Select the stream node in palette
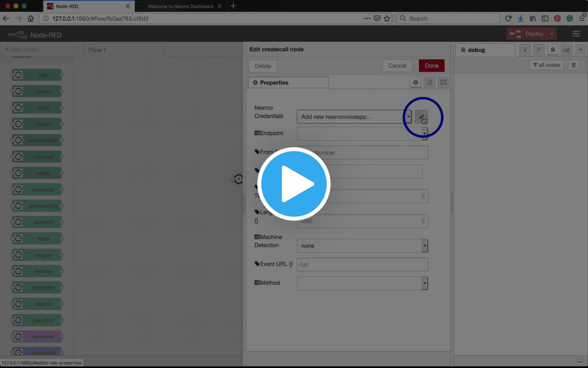 (x=37, y=91)
